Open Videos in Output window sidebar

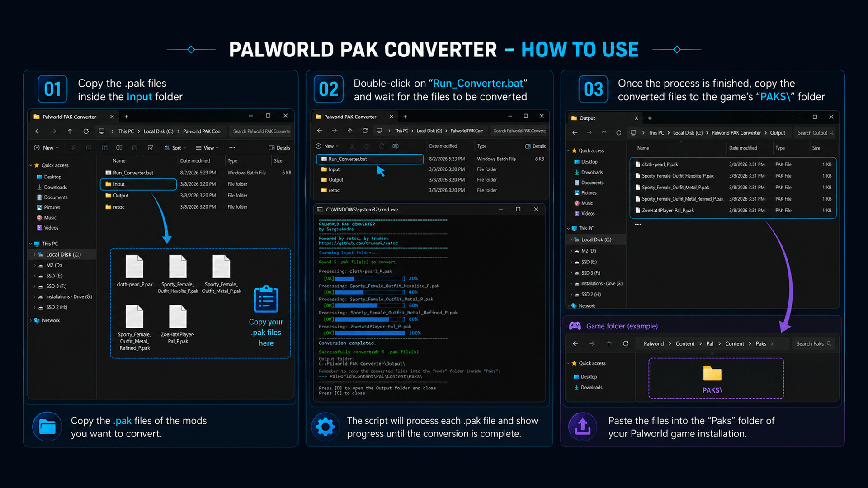[x=585, y=214]
